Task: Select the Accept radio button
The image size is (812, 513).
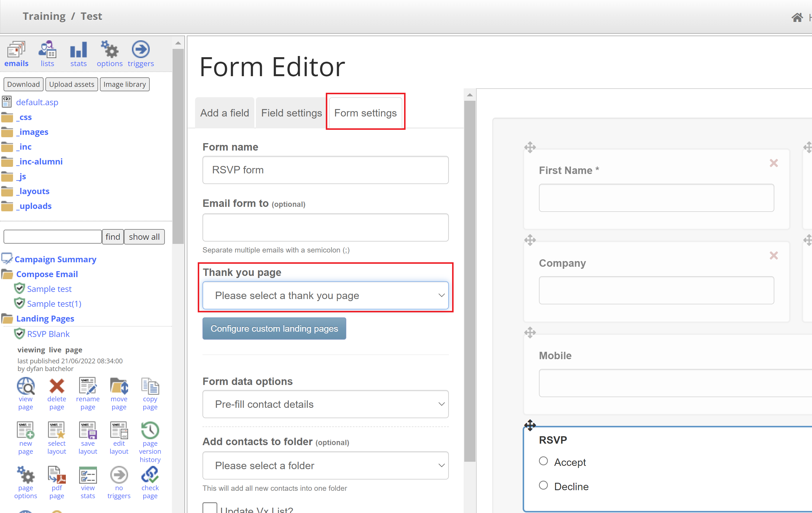Action: click(x=543, y=461)
